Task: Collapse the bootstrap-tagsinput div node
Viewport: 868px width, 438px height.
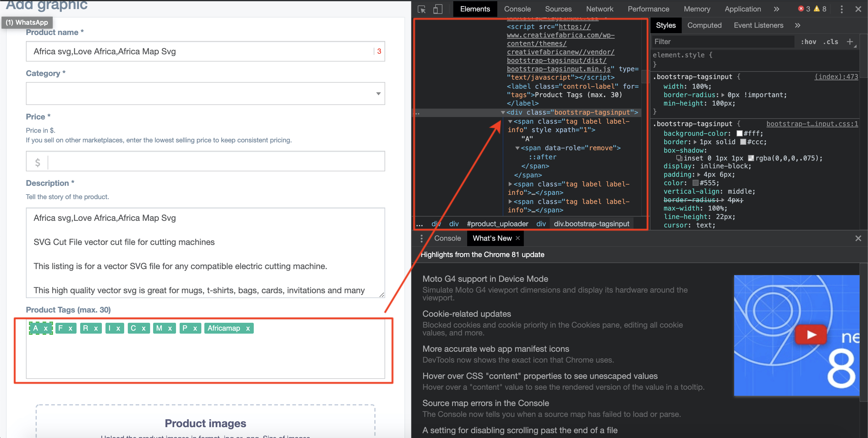Action: [503, 112]
